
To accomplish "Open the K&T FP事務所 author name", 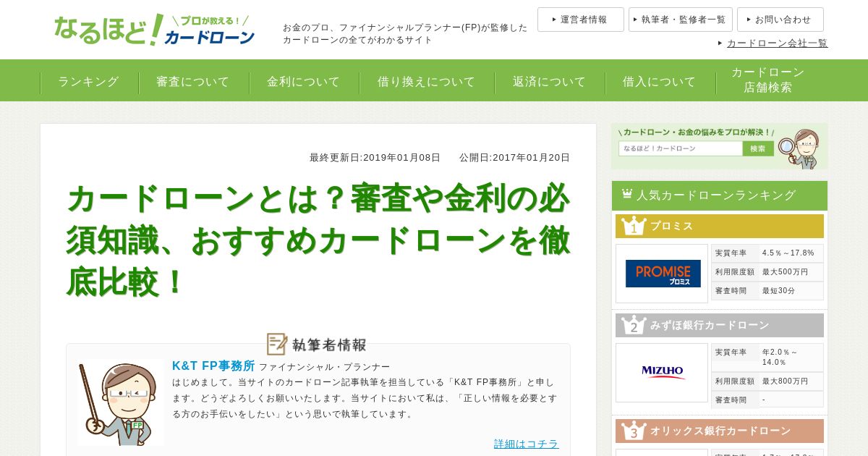I will click(213, 366).
